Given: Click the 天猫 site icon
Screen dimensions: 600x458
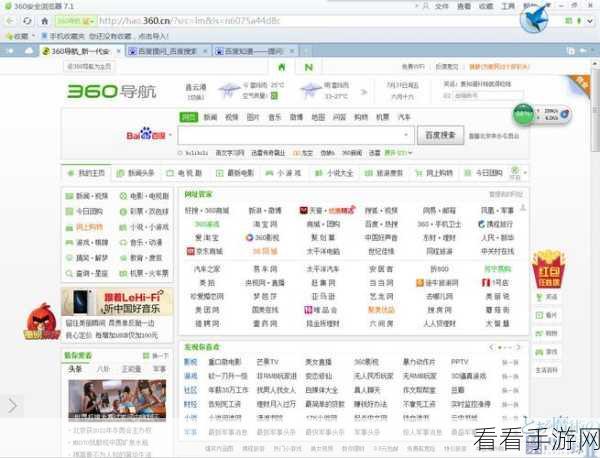Looking at the screenshot, I should pos(303,210).
